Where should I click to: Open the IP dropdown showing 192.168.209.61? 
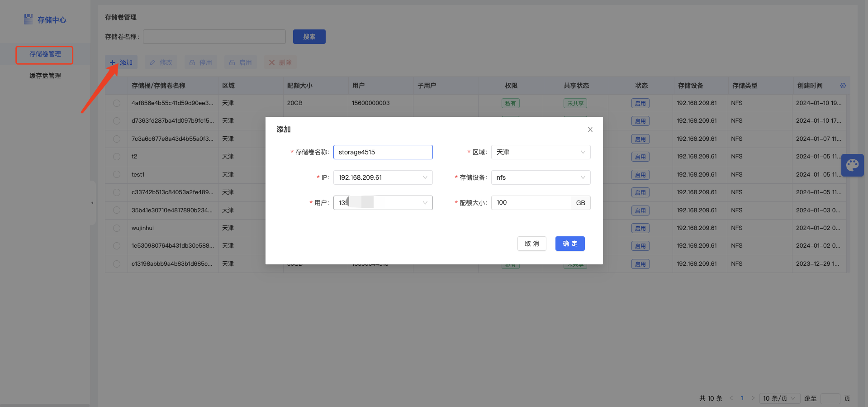pyautogui.click(x=383, y=177)
